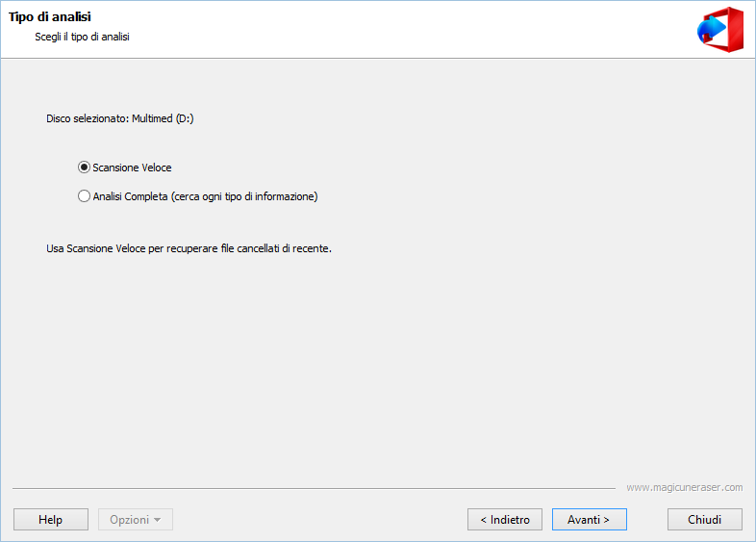Viewport: 756px width, 542px height.
Task: Click the ">" symbol on Avanti button
Action: pyautogui.click(x=607, y=520)
